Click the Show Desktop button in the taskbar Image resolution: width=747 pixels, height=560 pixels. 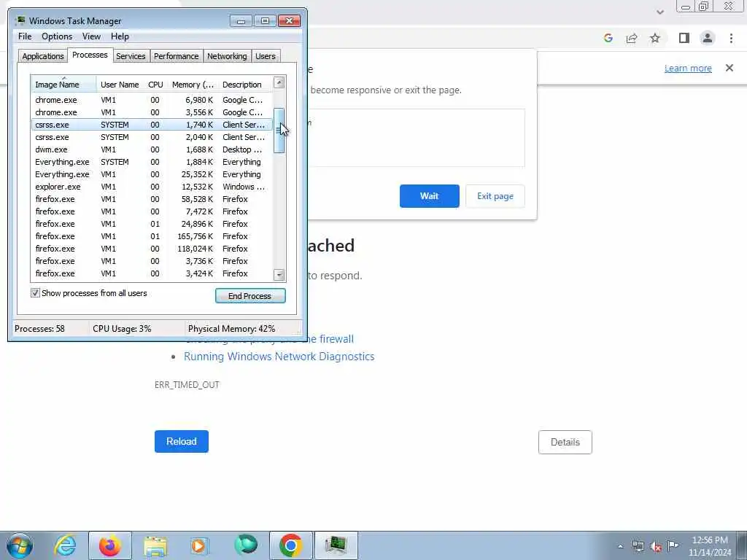pyautogui.click(x=743, y=545)
